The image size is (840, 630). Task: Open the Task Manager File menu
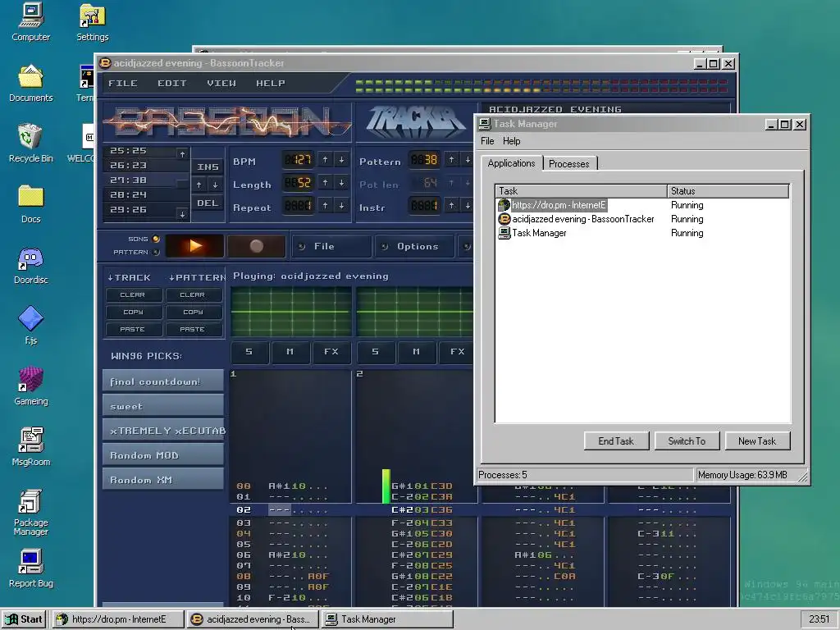[x=487, y=141]
